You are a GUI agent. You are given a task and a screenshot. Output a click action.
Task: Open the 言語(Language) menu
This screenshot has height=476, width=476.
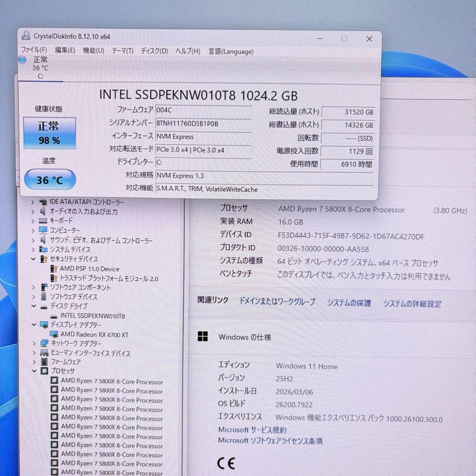[231, 52]
